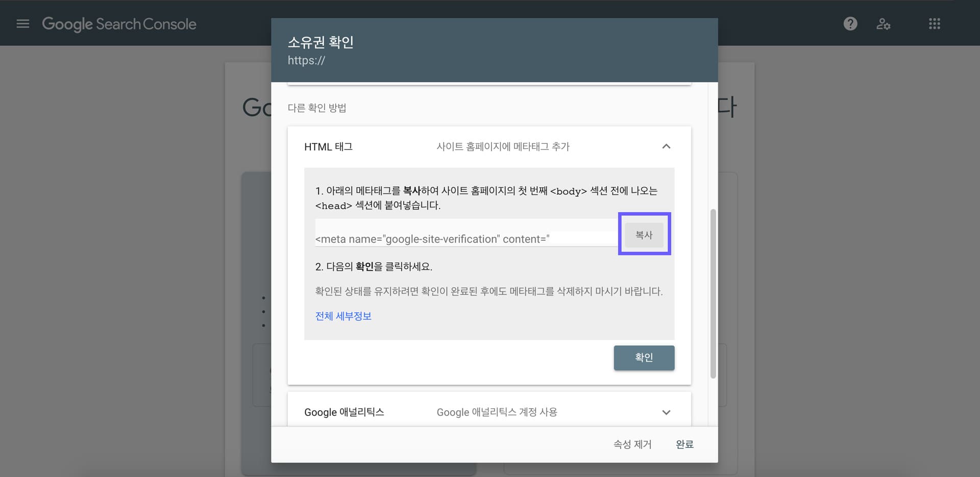Screen dimensions: 980x477
Task: Expand the Google 애널리틱스 section
Action: point(666,412)
